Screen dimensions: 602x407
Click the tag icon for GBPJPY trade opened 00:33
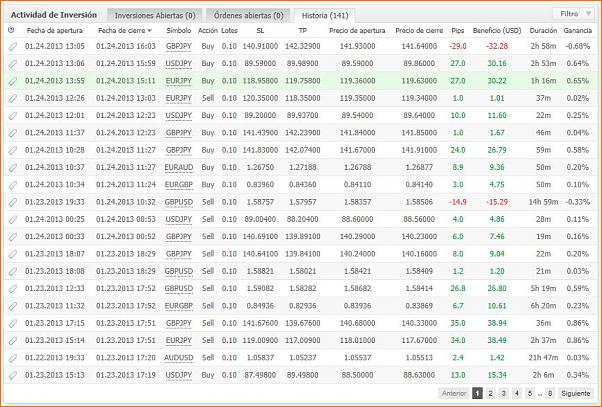tap(13, 236)
